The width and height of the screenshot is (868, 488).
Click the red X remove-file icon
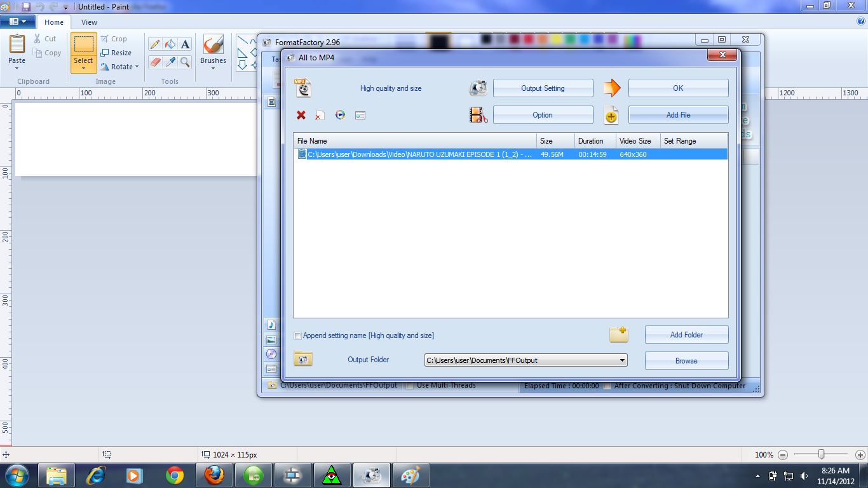tap(301, 115)
